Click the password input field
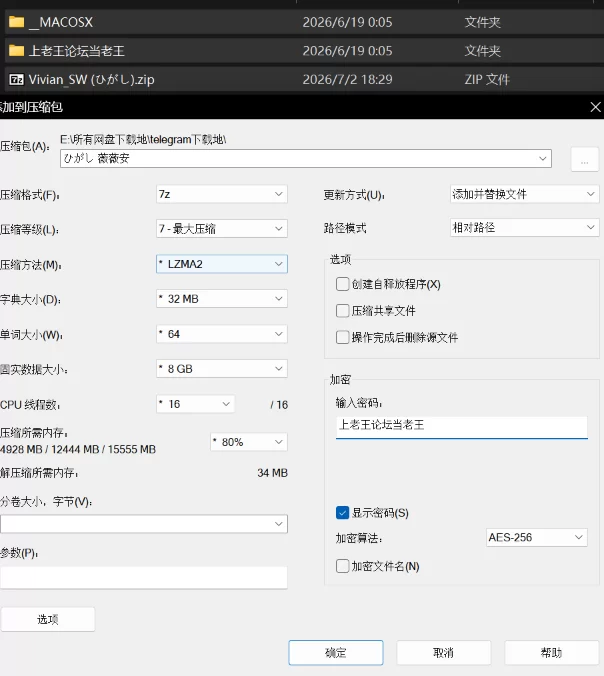The width and height of the screenshot is (604, 676). pos(461,427)
